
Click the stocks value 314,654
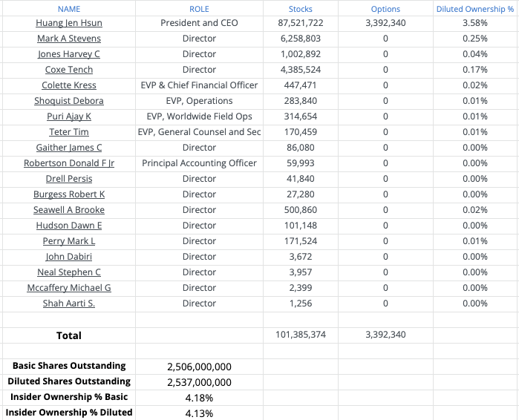click(x=301, y=117)
